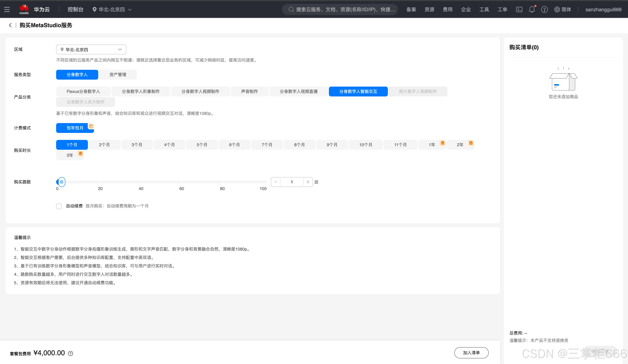Open the notifications bell
The image size is (628, 364).
tap(532, 9)
